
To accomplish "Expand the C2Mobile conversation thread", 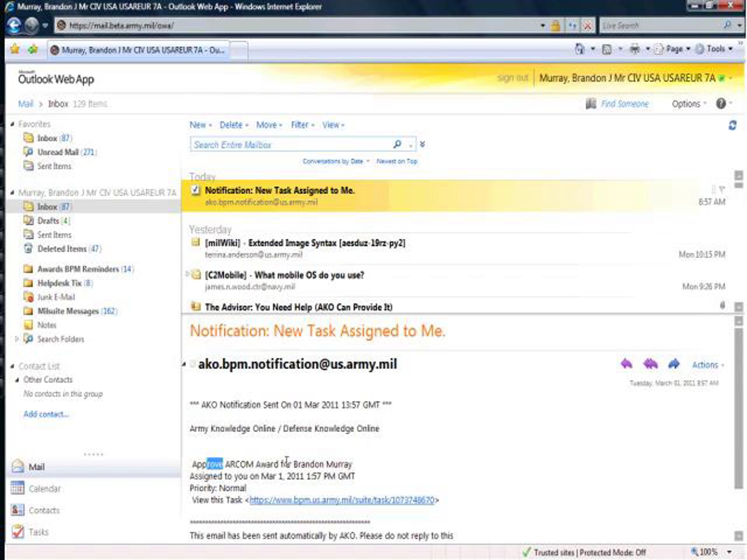I will (187, 274).
